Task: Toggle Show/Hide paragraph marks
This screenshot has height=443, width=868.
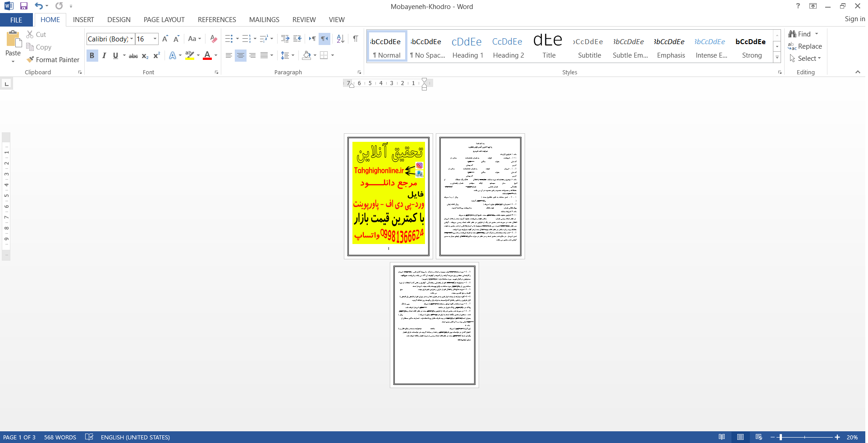Action: [x=356, y=39]
